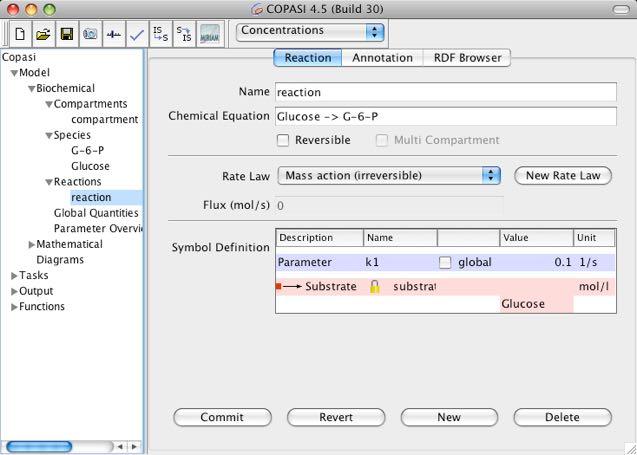Image resolution: width=637 pixels, height=455 pixels.
Task: Click the k1 name cell in the table
Action: coord(400,263)
